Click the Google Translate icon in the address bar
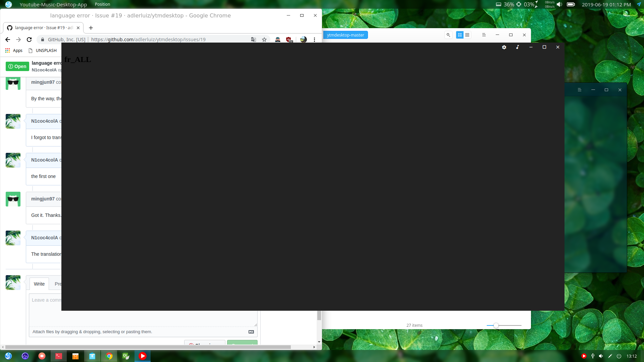This screenshot has width=644, height=362. click(254, 39)
